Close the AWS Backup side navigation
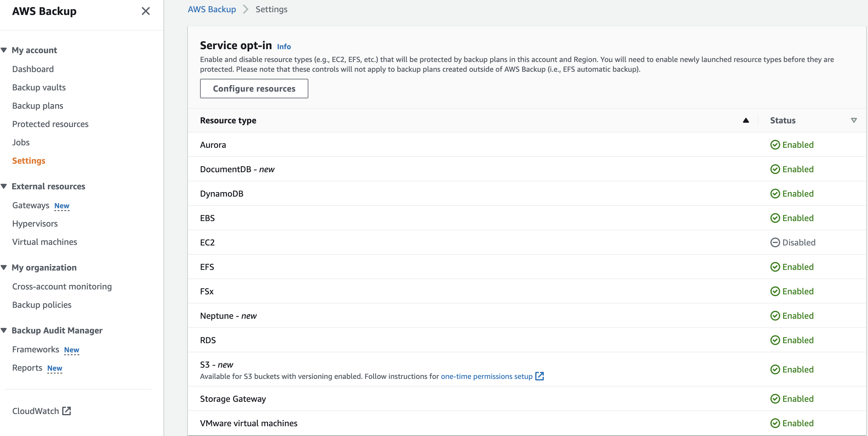Viewport: 868px width, 436px height. (145, 11)
